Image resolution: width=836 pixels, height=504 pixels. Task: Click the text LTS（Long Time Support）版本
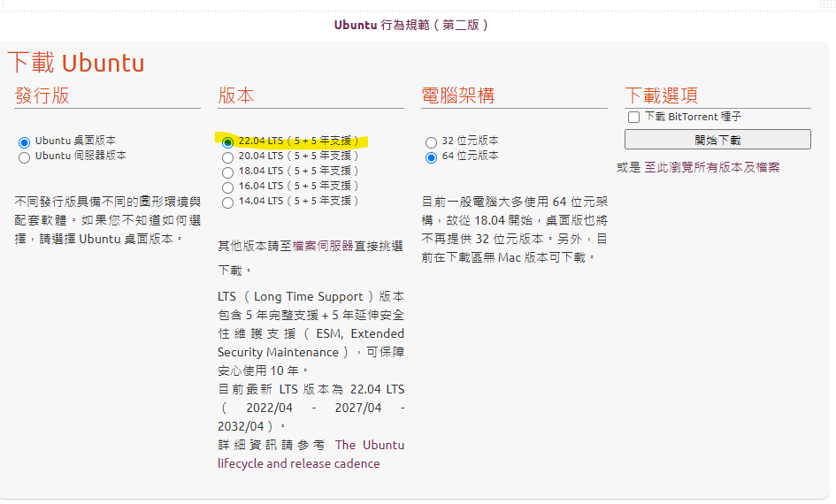click(311, 296)
